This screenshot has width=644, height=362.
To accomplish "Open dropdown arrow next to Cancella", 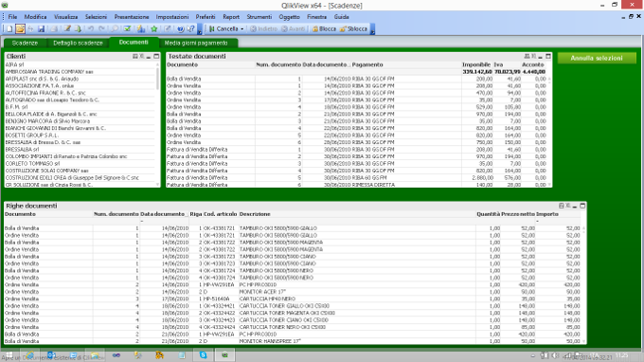I will click(x=241, y=29).
